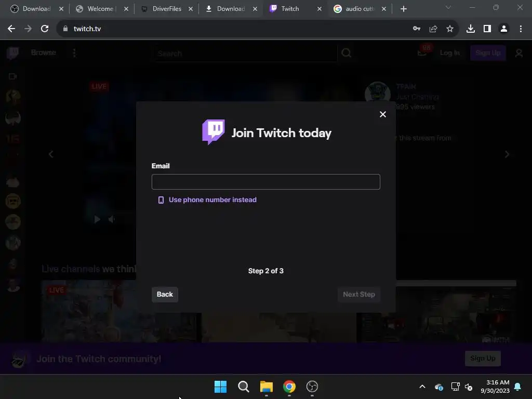Open the Twitch notifications inbox icon
The height and width of the screenshot is (399, 532).
tap(422, 52)
